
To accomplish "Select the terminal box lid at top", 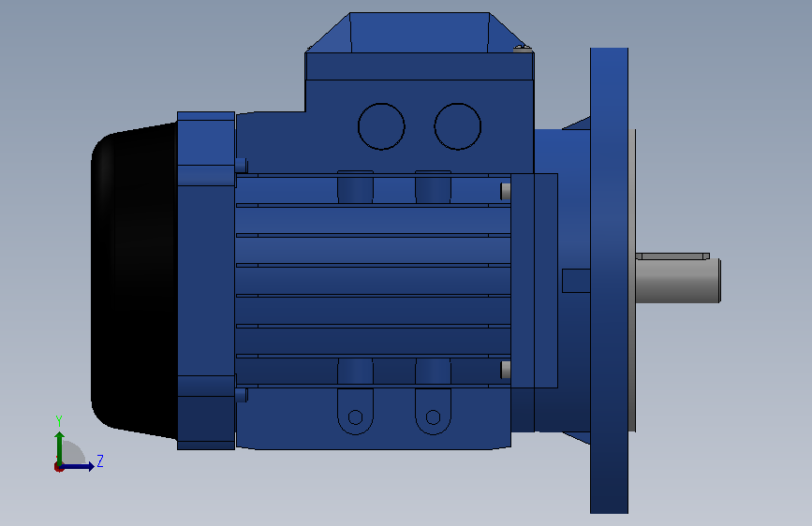I will pos(420,47).
